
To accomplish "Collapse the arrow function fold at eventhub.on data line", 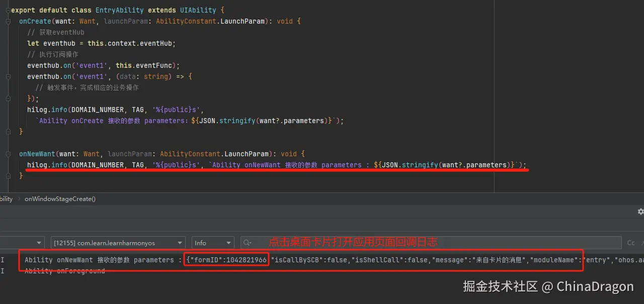I will (x=8, y=76).
